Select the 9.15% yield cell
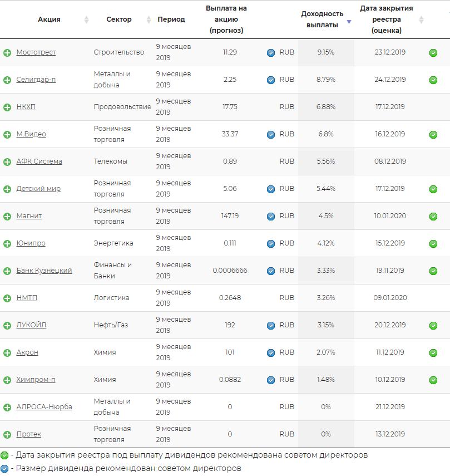 [x=326, y=52]
